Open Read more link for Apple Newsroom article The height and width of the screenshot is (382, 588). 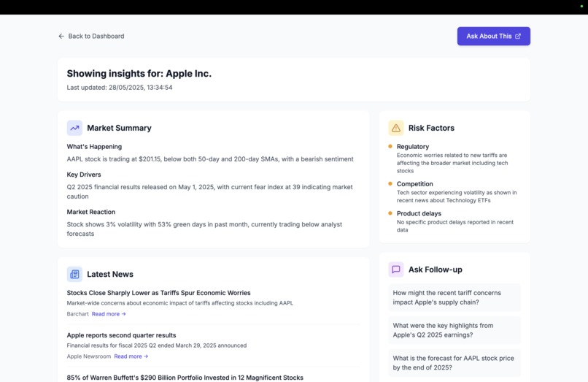pyautogui.click(x=131, y=356)
